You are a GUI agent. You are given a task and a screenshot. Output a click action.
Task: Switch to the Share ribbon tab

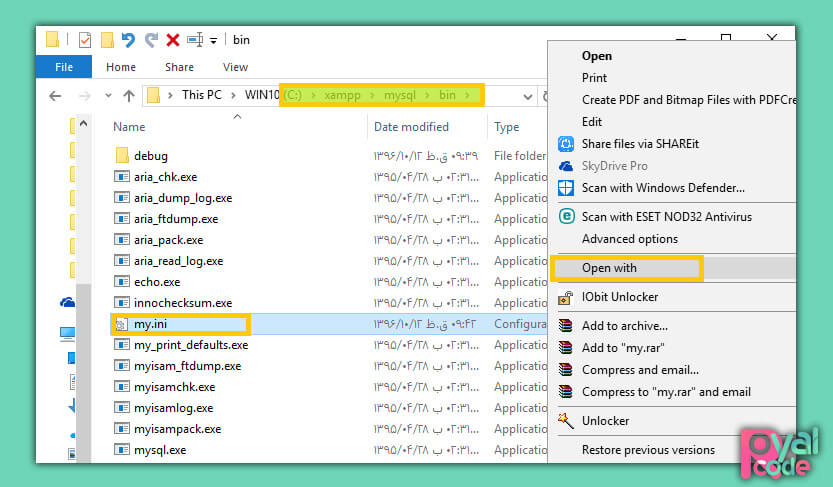click(x=179, y=67)
